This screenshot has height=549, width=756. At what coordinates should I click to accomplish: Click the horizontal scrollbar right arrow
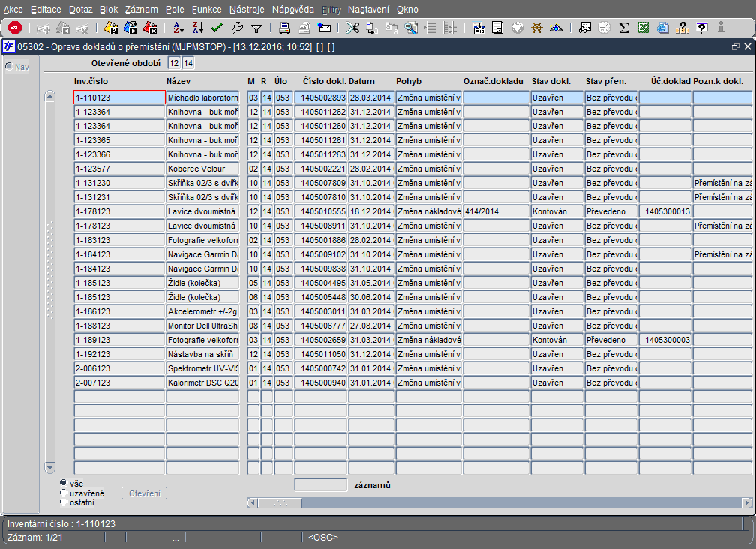(x=747, y=502)
